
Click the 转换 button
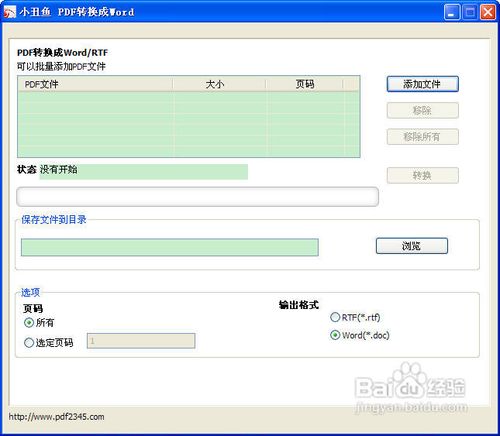pos(422,175)
